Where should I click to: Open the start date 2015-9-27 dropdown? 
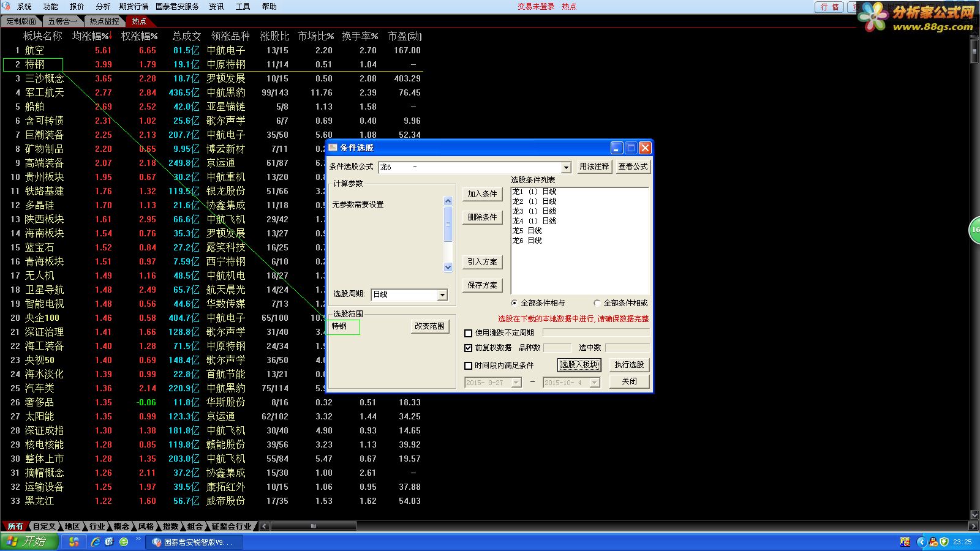516,383
